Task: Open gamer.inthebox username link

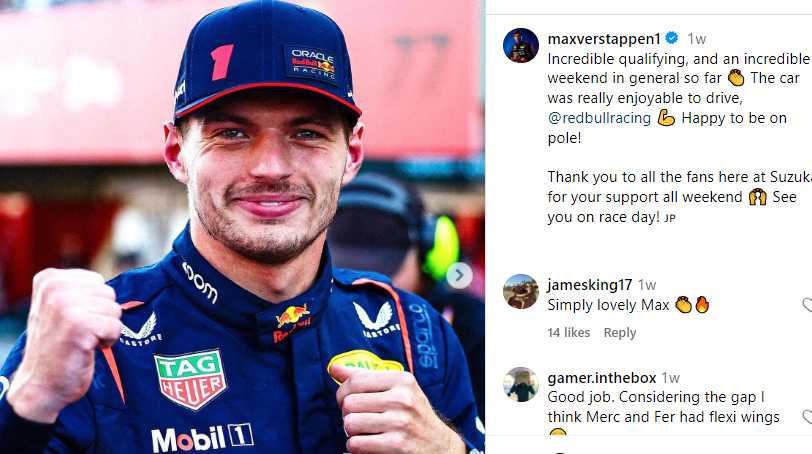Action: (602, 378)
